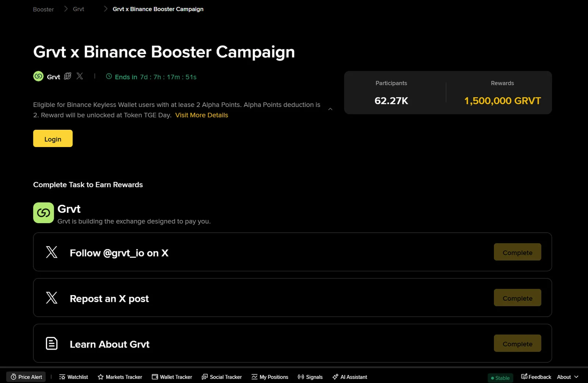Click the clock icon next to Ends in
Viewport: 588px width, 383px height.
[x=109, y=76]
